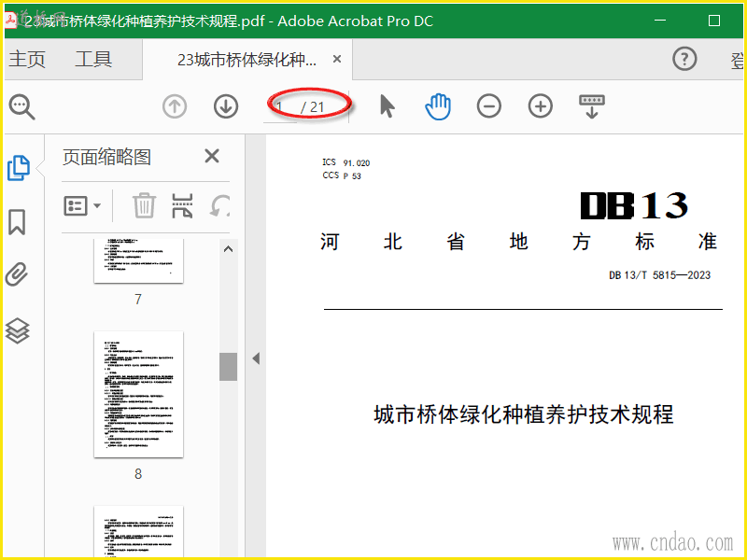This screenshot has height=560, width=747.
Task: Minimize the Acrobat window
Action: pyautogui.click(x=660, y=21)
